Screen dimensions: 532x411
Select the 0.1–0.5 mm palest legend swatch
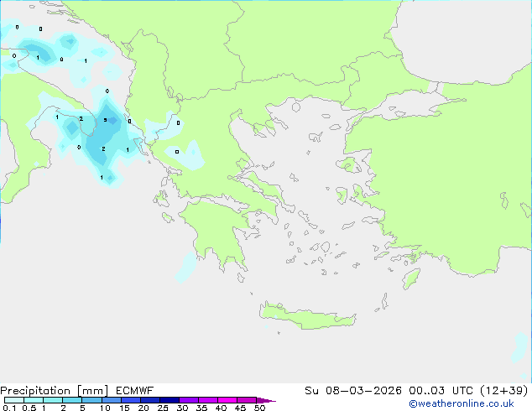coord(14,400)
